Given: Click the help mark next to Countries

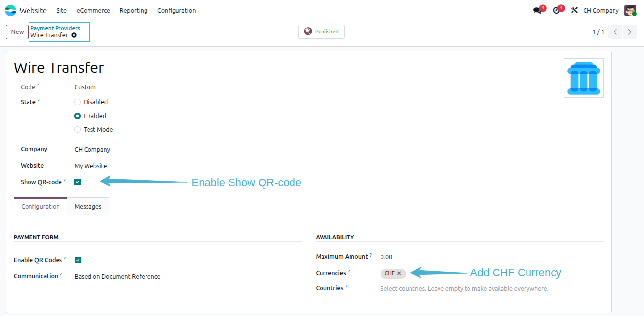Looking at the screenshot, I should click(346, 286).
